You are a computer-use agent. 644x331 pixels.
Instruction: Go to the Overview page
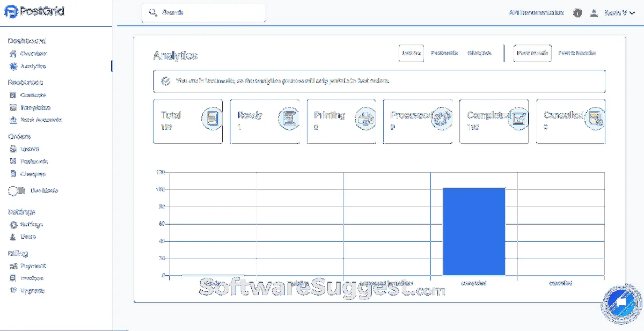click(33, 54)
